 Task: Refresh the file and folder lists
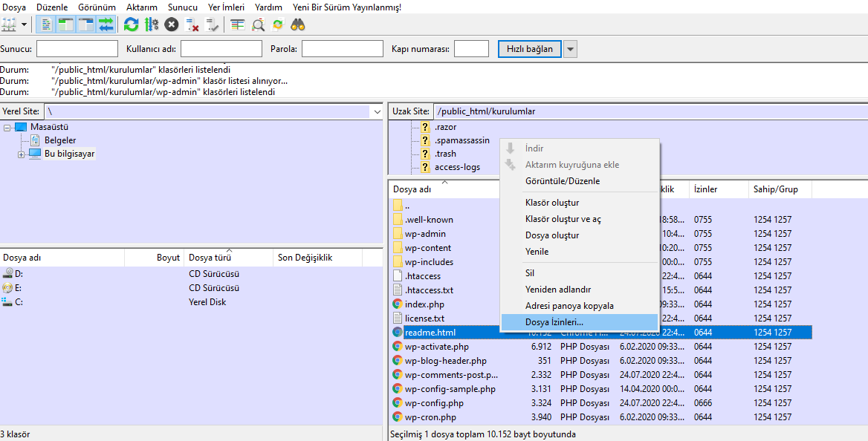[132, 24]
